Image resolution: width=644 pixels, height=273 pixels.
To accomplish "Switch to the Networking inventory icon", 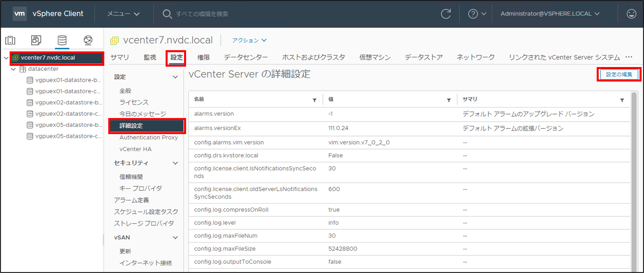I will pyautogui.click(x=88, y=40).
